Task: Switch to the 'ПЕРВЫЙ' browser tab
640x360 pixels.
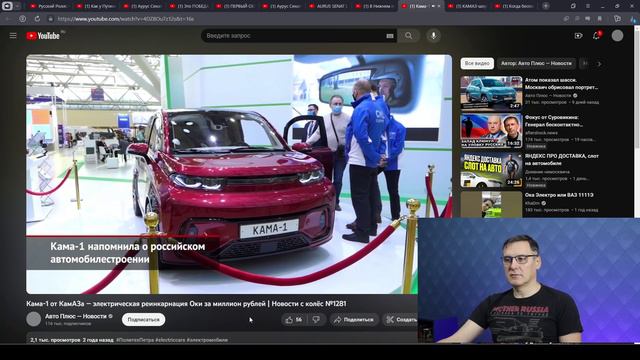Action: [236, 6]
